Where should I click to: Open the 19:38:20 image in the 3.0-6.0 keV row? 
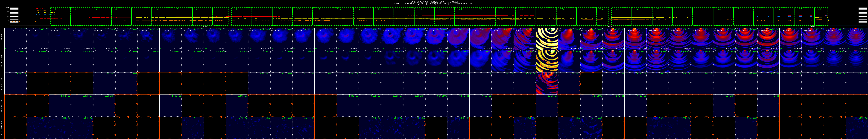point(591,39)
